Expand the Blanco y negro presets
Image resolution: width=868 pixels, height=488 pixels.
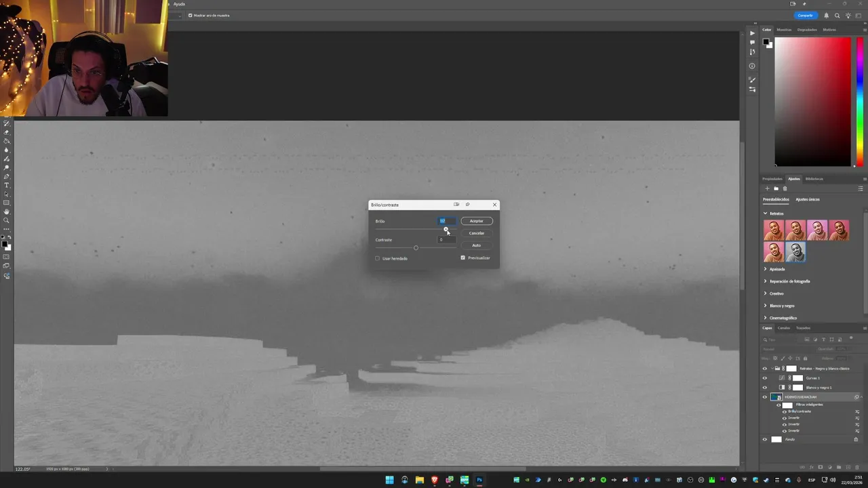766,306
